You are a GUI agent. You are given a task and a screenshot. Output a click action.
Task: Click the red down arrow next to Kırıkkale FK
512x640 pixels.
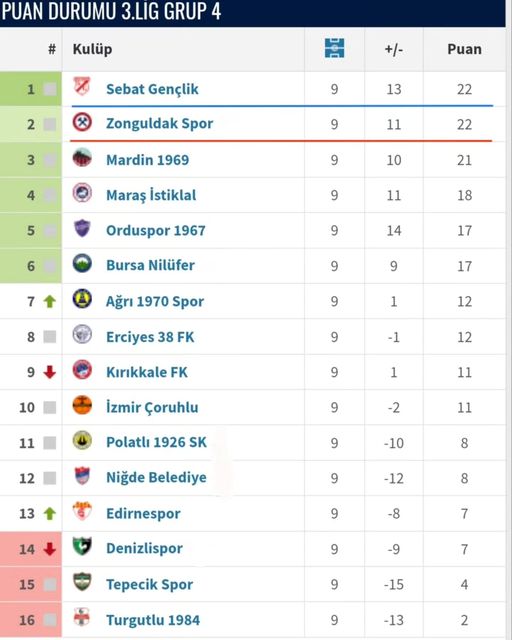pyautogui.click(x=50, y=372)
